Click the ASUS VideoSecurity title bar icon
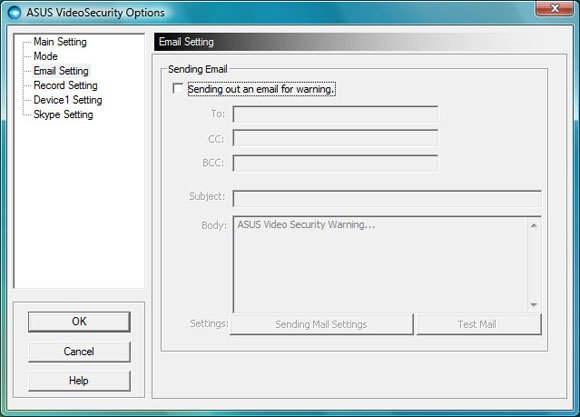Screen dimensions: 580x417 [x=14, y=12]
